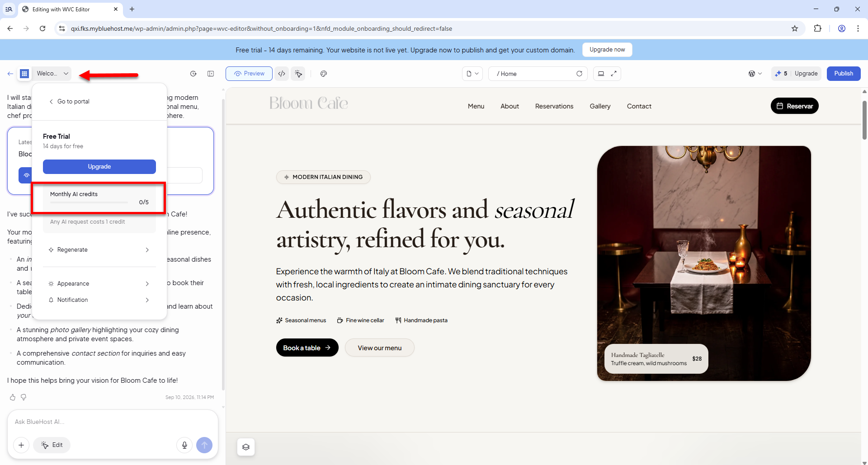Toggle Edit mode in chat box
Viewport: 868px width, 465px height.
[52, 445]
